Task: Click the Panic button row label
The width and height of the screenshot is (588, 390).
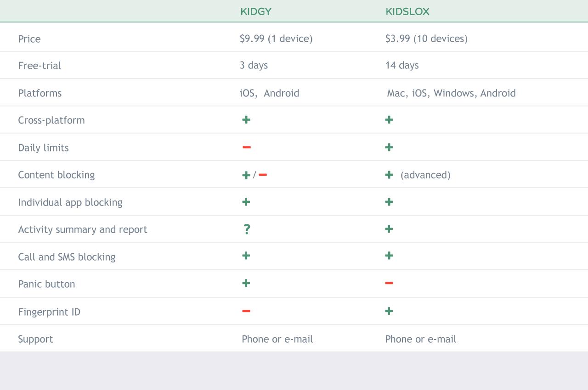Action: (46, 284)
